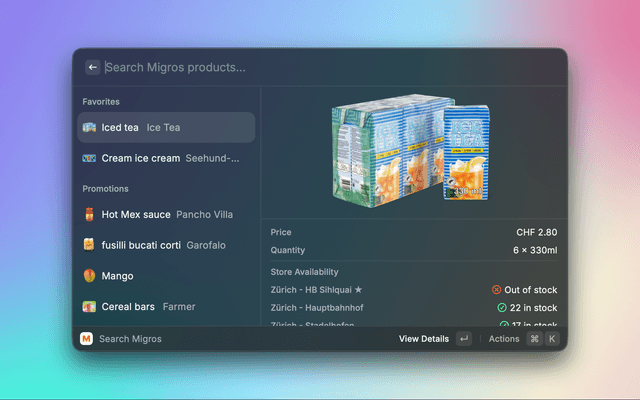Click the Hot Mex sauce bottle icon

pyautogui.click(x=89, y=214)
